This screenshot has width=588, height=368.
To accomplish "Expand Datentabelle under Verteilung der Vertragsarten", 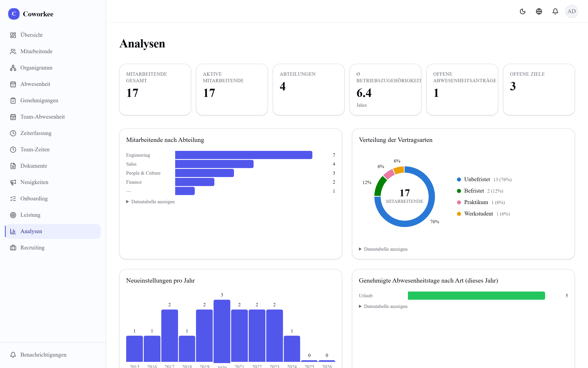I will click(x=383, y=249).
